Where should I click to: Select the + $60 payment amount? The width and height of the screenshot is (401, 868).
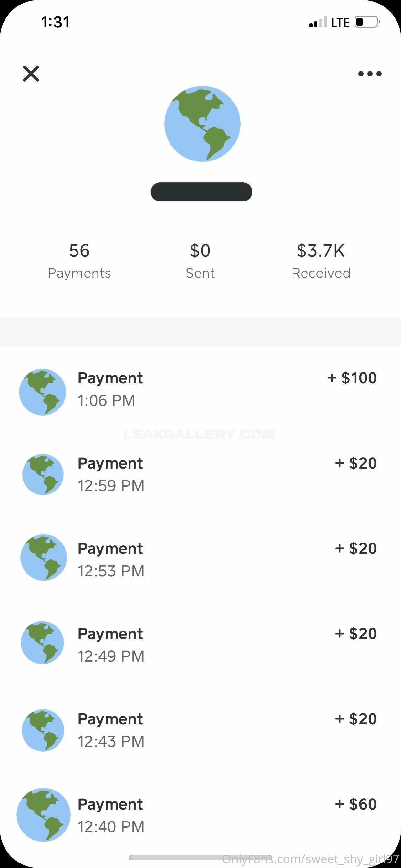click(355, 804)
